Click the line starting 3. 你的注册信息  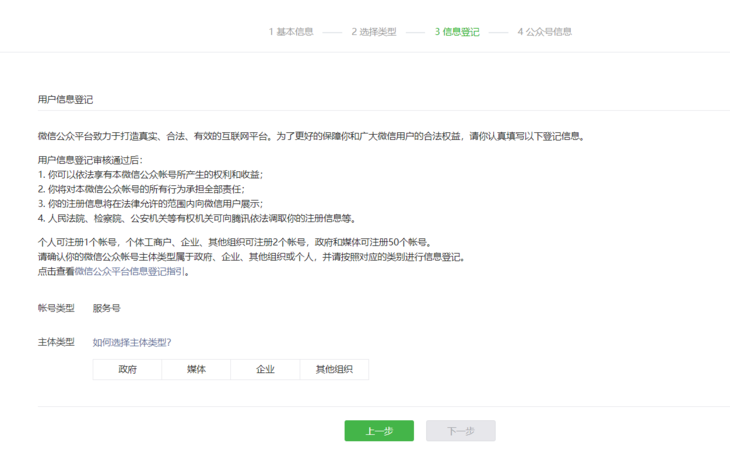pyautogui.click(x=150, y=204)
